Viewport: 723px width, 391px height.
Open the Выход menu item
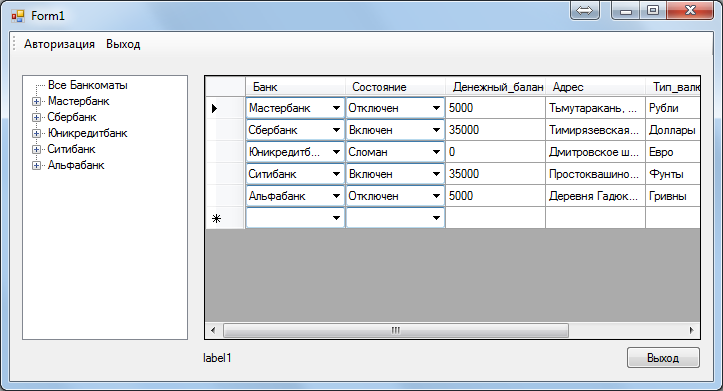123,44
